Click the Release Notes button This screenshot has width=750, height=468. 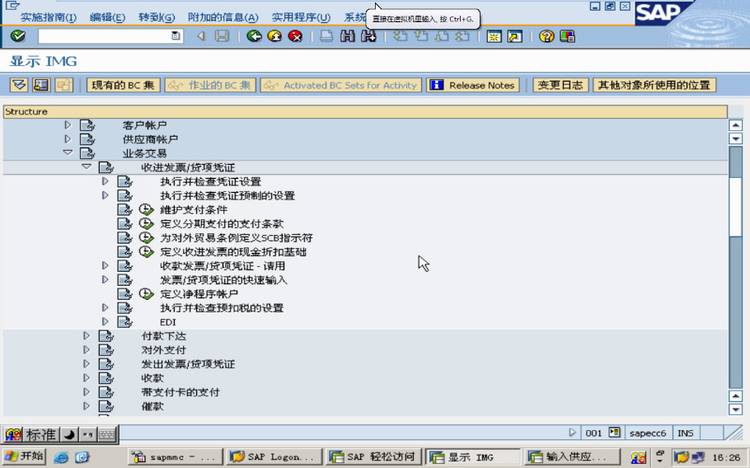473,85
